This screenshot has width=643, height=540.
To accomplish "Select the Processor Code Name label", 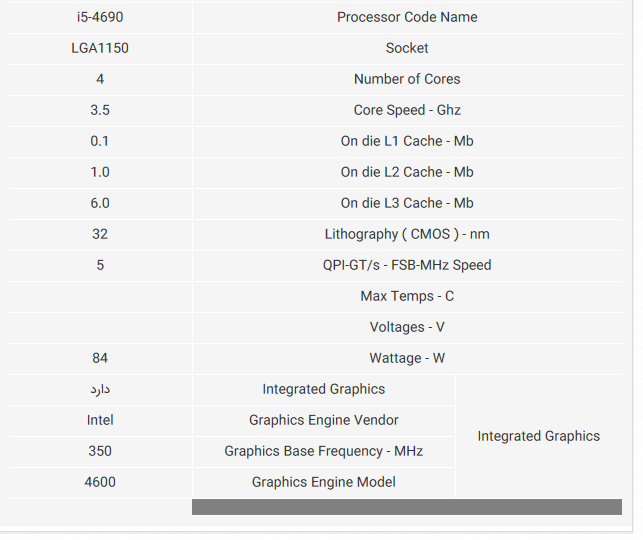I will click(x=407, y=17).
